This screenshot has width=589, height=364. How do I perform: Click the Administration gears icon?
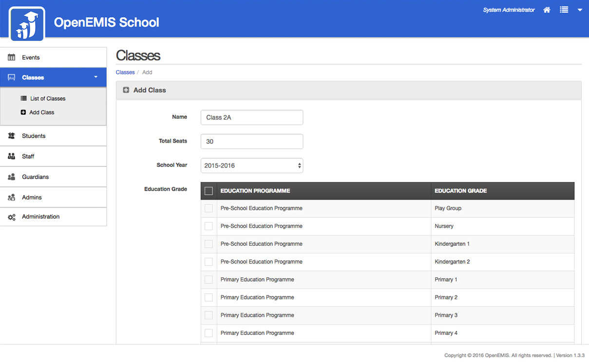[12, 217]
